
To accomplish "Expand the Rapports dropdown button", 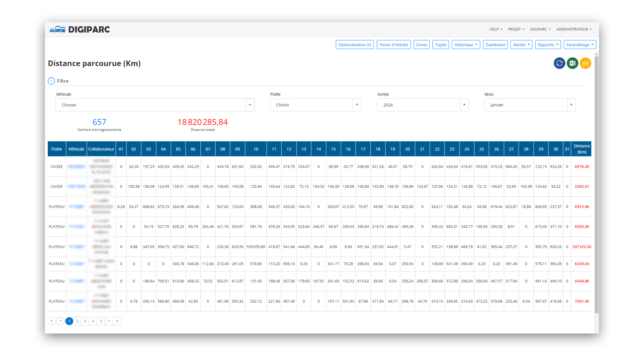I will [x=548, y=45].
